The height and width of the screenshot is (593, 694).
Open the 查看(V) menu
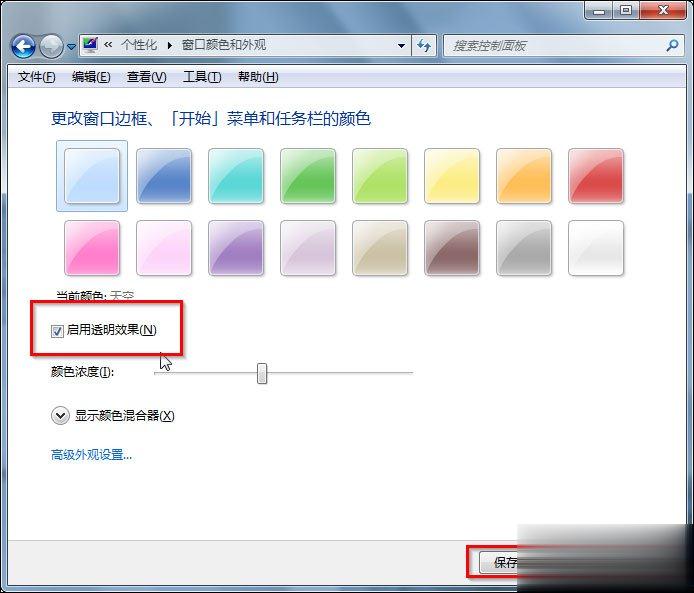(x=147, y=77)
